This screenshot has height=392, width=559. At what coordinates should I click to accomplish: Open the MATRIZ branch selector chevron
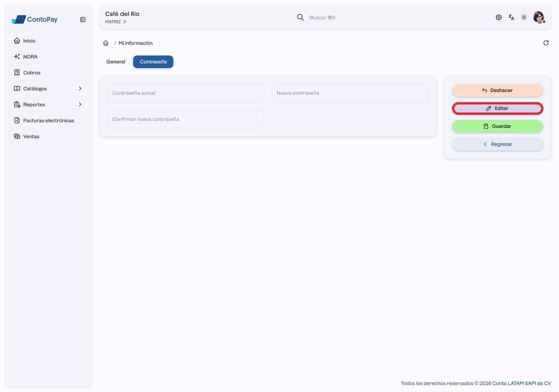point(125,22)
